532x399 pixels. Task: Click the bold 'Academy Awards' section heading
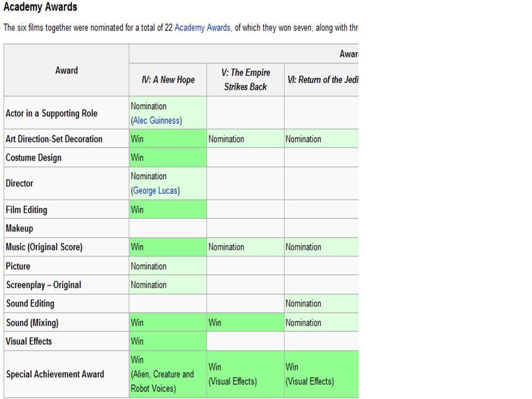pyautogui.click(x=40, y=7)
